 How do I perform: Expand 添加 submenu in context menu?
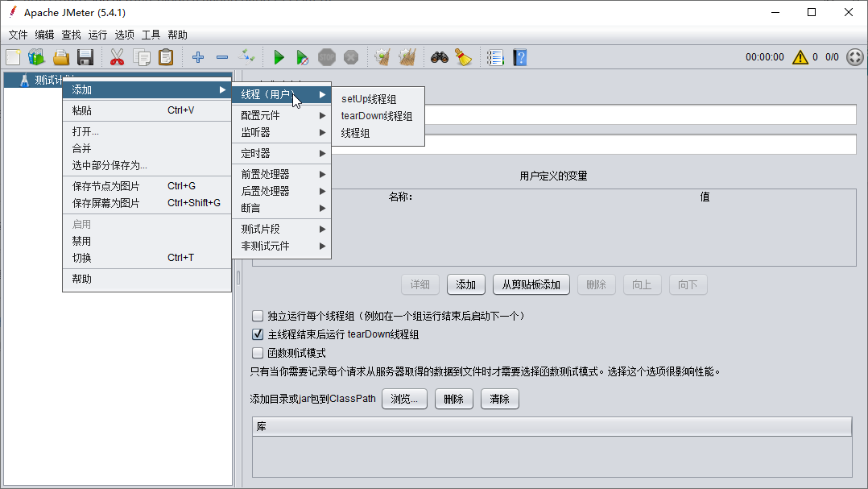coord(147,89)
